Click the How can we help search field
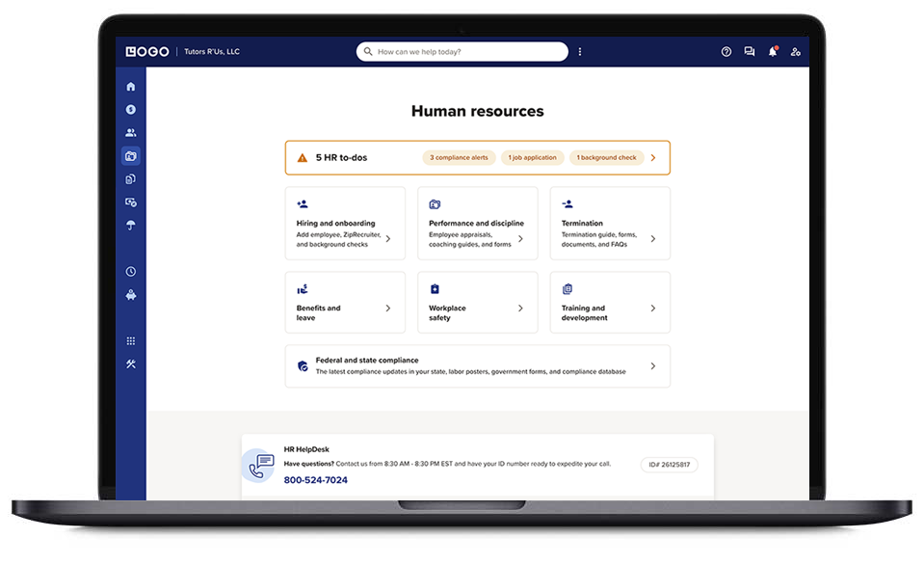The height and width of the screenshot is (565, 924). coord(462,52)
